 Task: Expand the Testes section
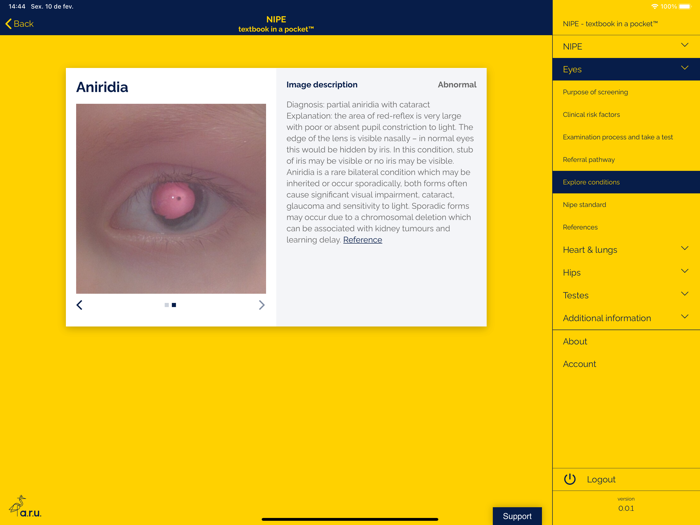[626, 295]
